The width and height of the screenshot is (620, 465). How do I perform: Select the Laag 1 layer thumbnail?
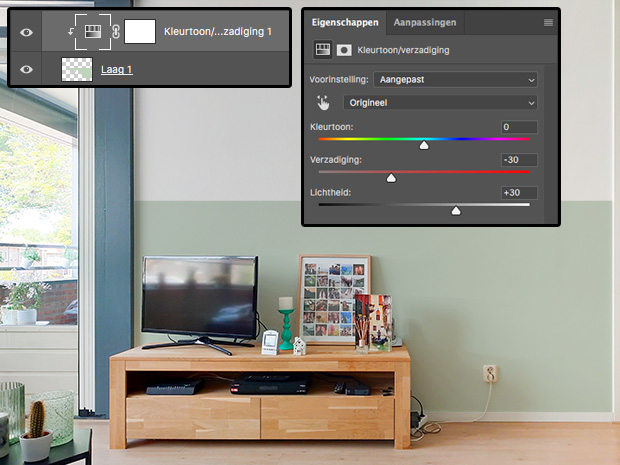pos(77,69)
